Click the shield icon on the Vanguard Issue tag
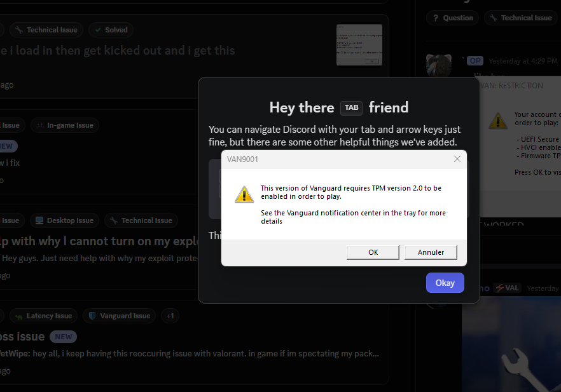 (x=92, y=316)
